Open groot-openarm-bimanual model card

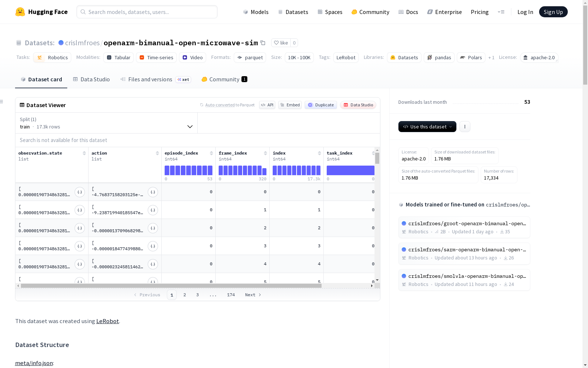click(x=464, y=227)
